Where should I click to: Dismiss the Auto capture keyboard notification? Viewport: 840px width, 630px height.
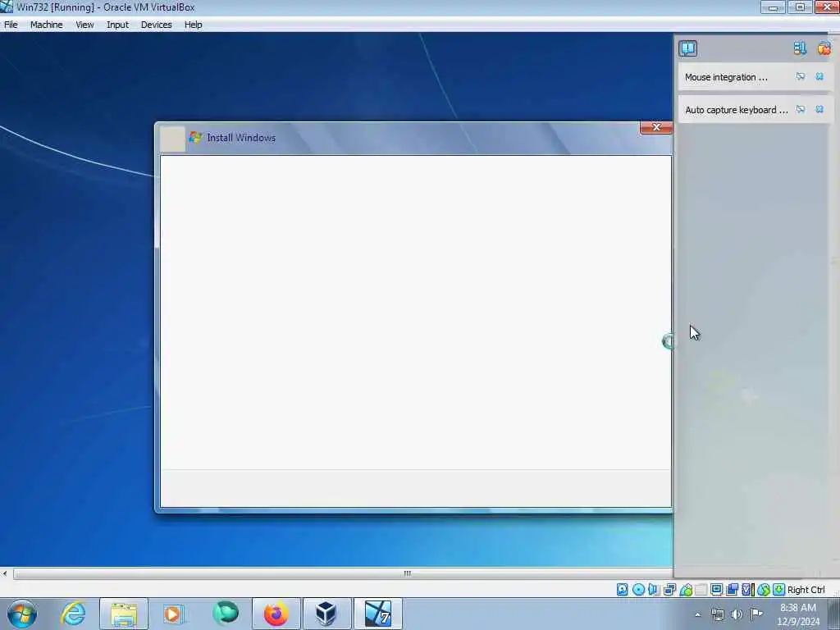(819, 109)
